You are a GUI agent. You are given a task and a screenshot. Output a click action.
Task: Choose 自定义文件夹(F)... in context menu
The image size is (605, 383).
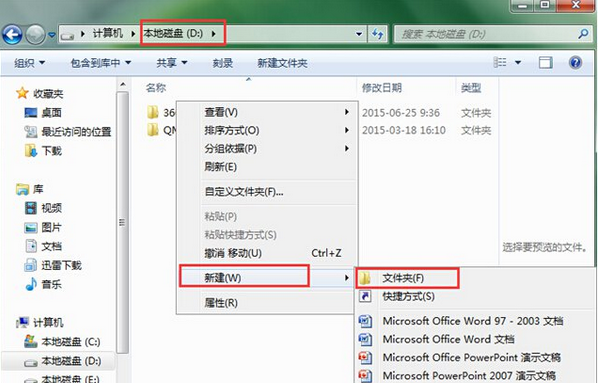pyautogui.click(x=268, y=192)
